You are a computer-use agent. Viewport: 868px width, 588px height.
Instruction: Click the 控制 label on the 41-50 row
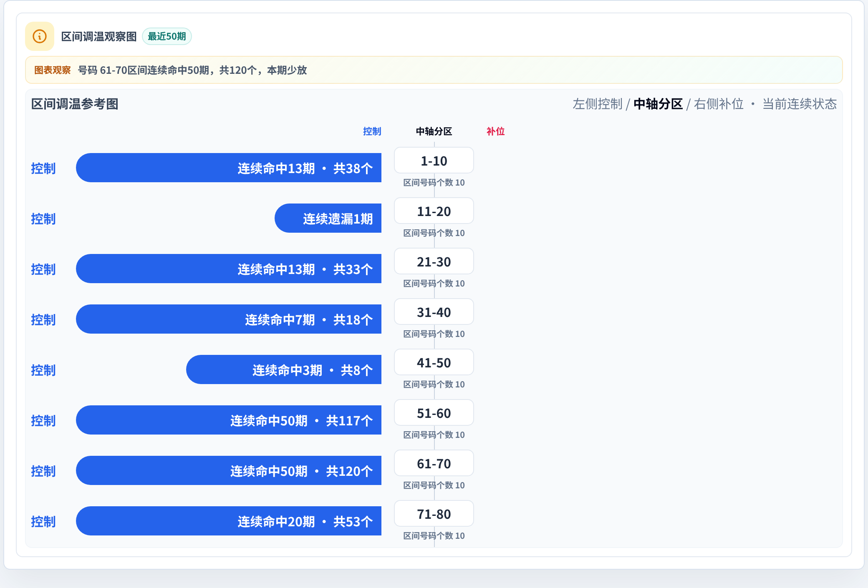coord(43,370)
